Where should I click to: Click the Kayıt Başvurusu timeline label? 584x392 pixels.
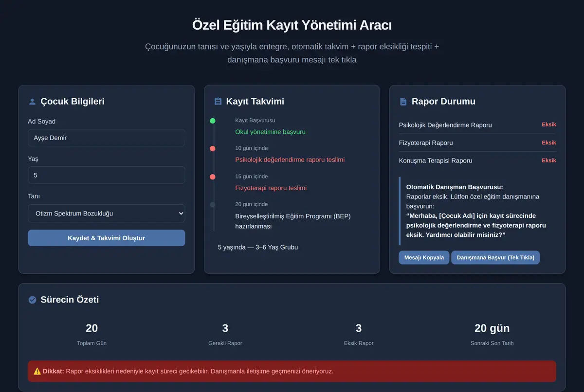tap(255, 120)
